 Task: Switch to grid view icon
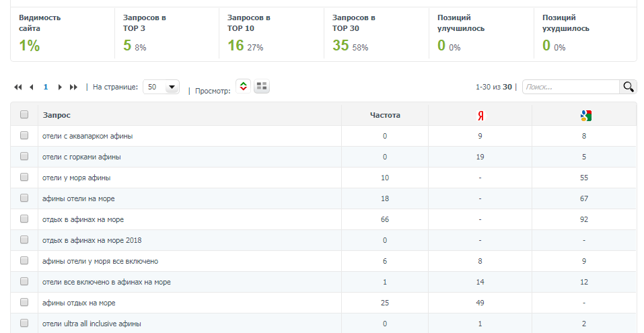pos(262,86)
